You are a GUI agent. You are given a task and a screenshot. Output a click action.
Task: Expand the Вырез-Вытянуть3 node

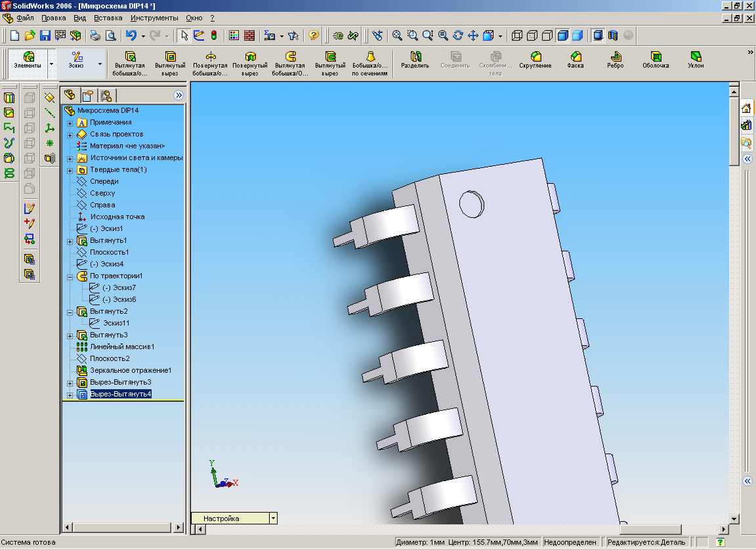(70, 383)
